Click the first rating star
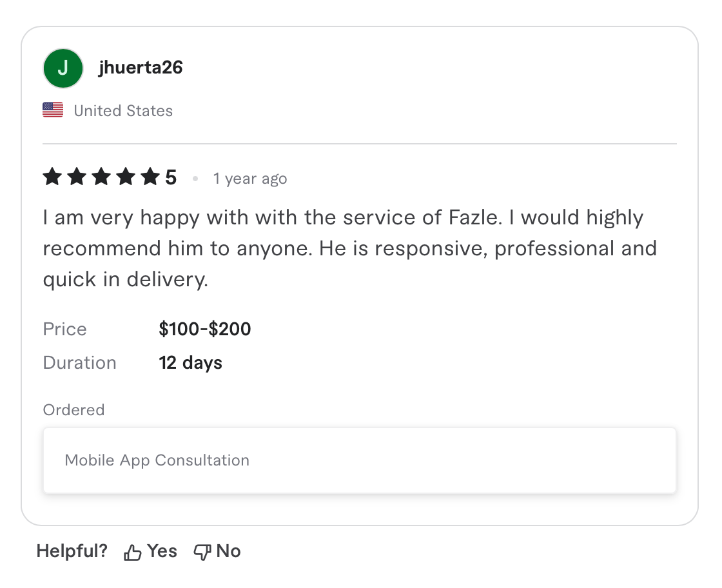Image resolution: width=722 pixels, height=588 pixels. [x=52, y=176]
